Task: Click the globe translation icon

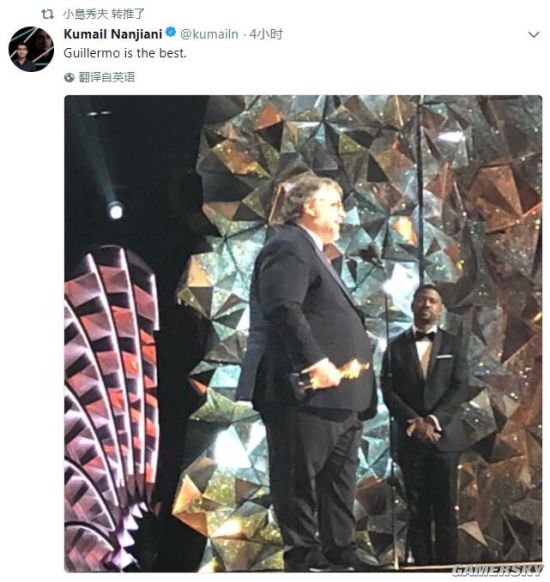Action: tap(69, 77)
